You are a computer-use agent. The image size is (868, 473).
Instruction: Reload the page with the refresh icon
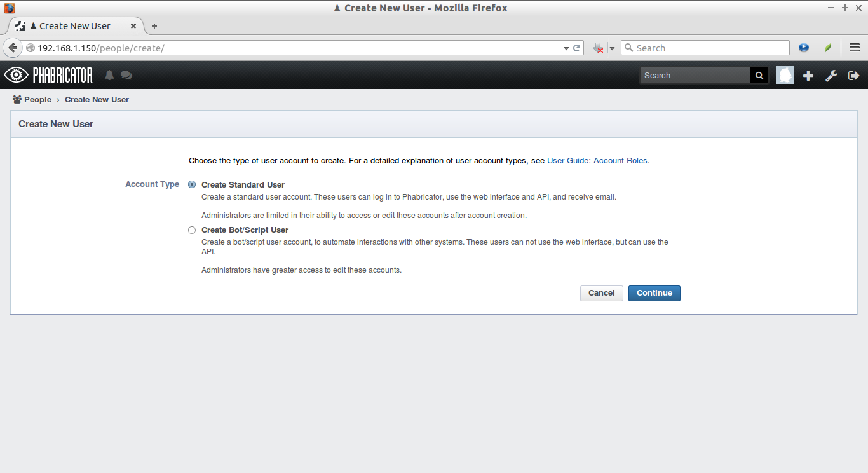[x=577, y=48]
